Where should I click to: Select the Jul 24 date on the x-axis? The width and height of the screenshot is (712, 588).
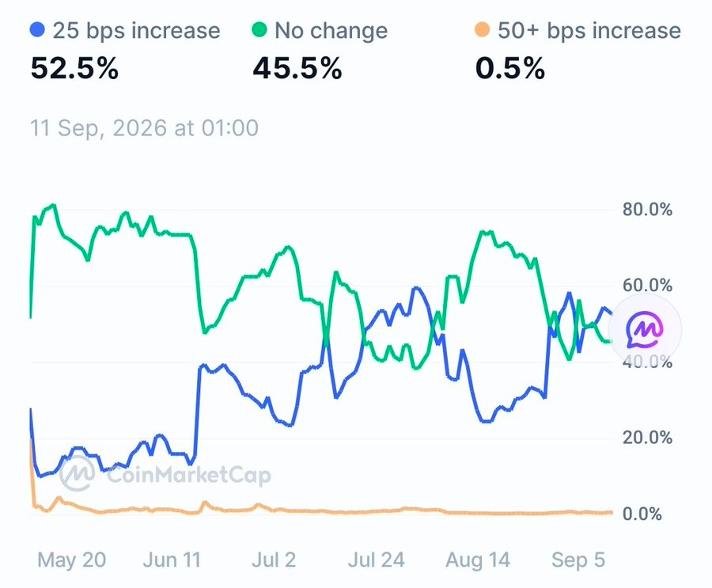click(x=376, y=560)
